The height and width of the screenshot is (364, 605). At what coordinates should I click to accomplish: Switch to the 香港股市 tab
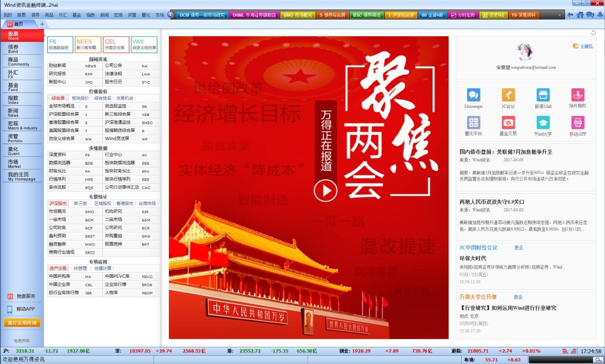coord(125,203)
